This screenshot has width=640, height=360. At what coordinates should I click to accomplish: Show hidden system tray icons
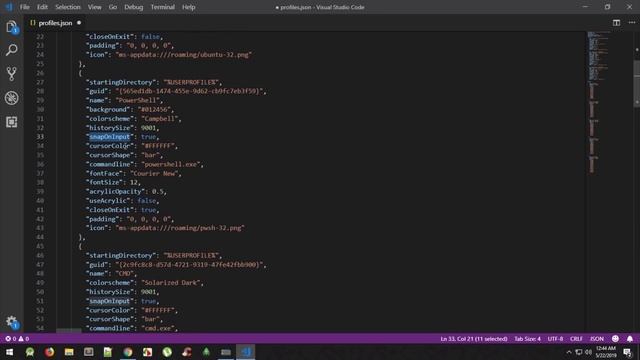[569, 352]
